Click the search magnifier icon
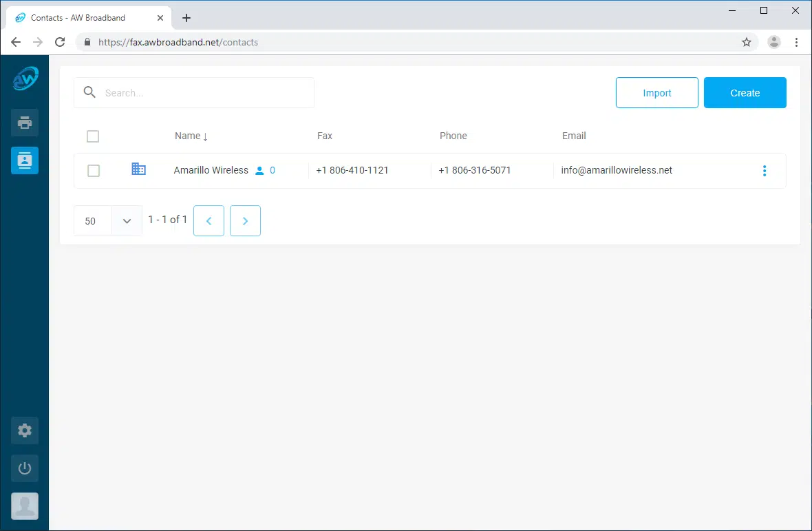This screenshot has width=812, height=531. (89, 92)
